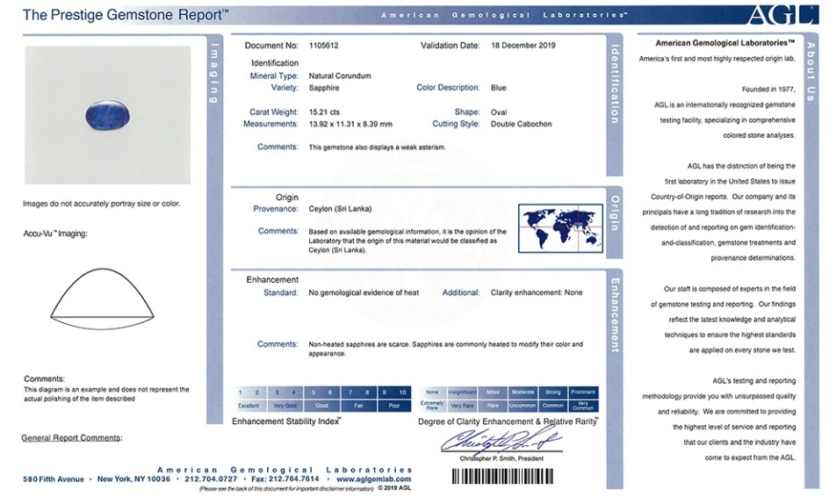Screen dimensions: 836x504
Task: Click the document number 1105612
Action: click(x=327, y=45)
